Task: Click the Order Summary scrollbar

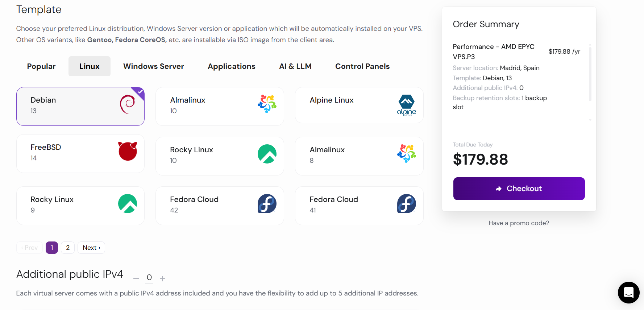Action: 590,74
